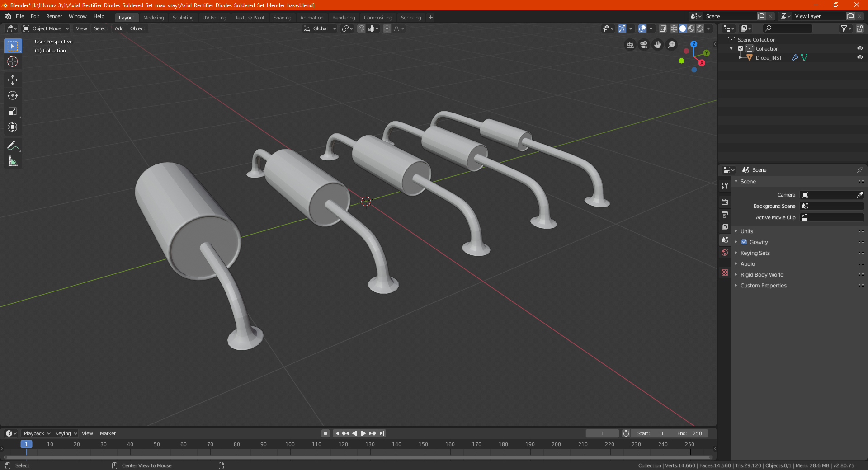Activate the Move tool
Image resolution: width=868 pixels, height=470 pixels.
(x=13, y=80)
